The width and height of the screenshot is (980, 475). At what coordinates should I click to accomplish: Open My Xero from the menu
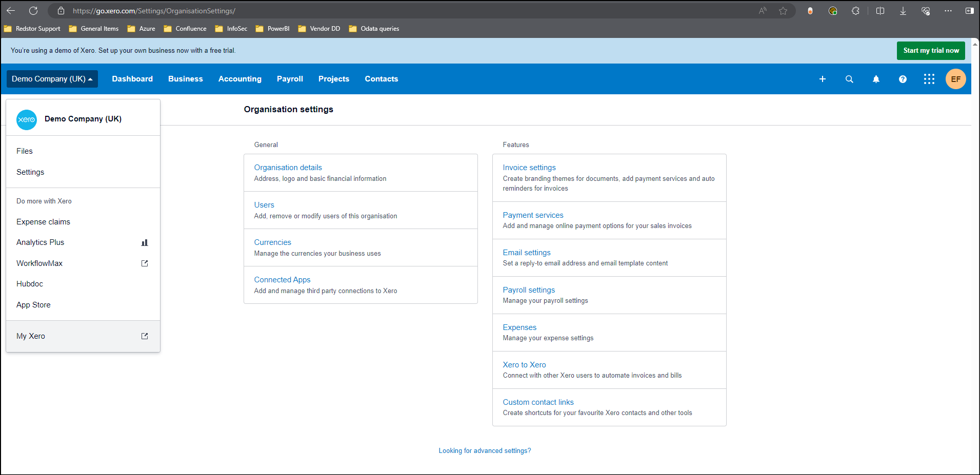(83, 336)
